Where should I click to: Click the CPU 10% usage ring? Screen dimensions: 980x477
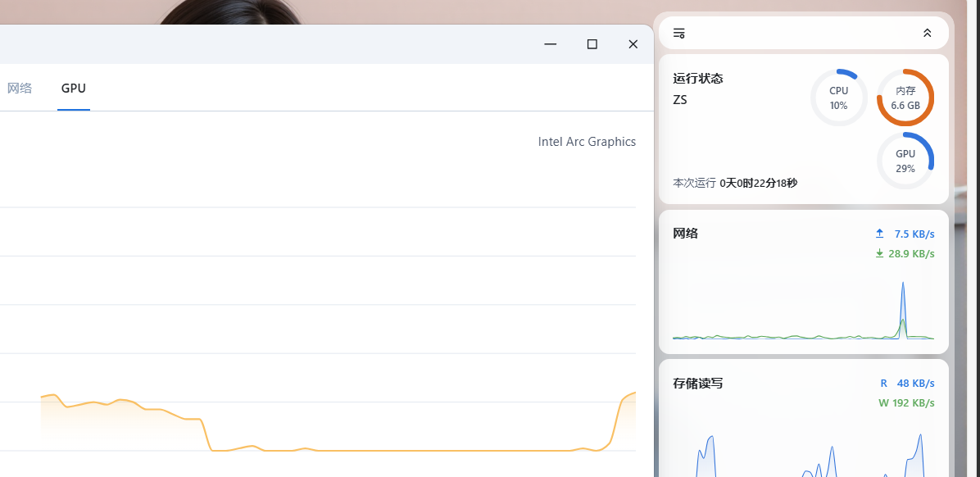pos(839,98)
